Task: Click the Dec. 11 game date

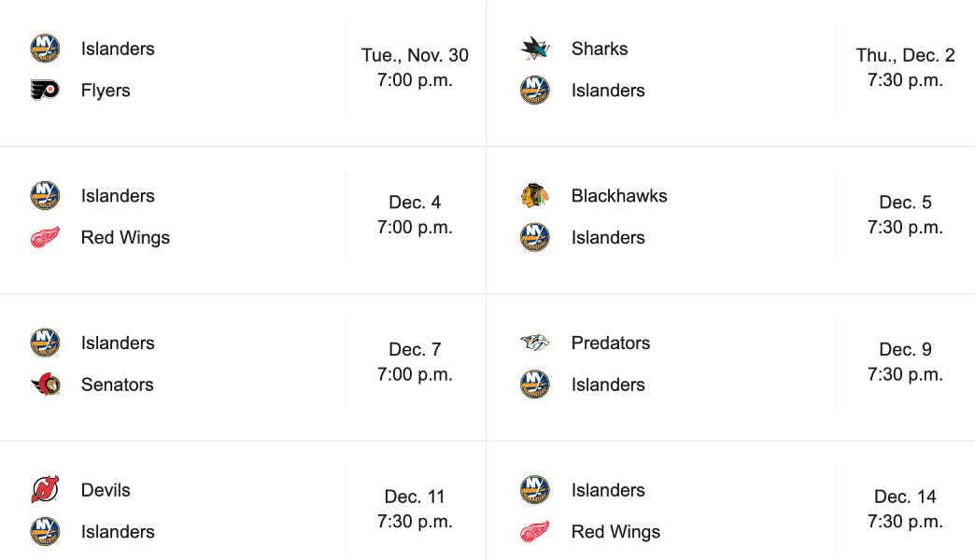Action: [x=415, y=497]
